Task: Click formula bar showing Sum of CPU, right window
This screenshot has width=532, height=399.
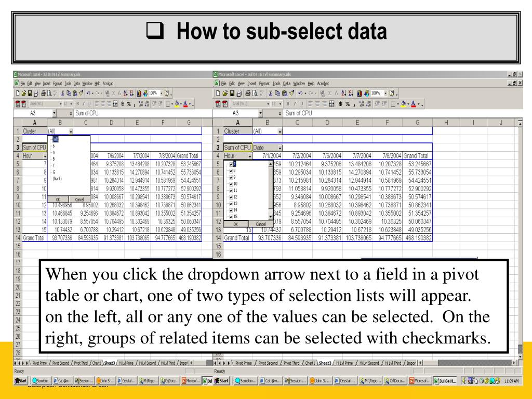Action: click(x=402, y=113)
